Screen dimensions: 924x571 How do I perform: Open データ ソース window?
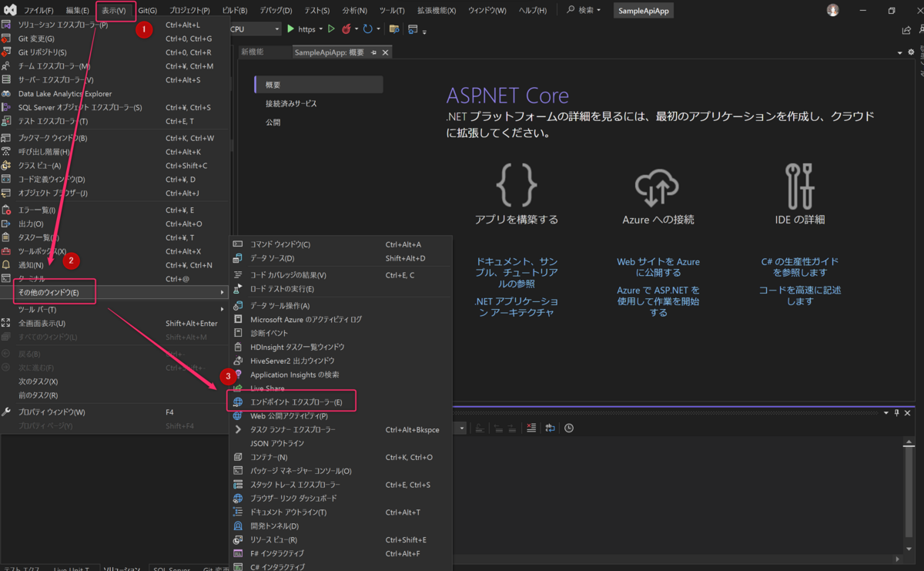tap(340, 258)
